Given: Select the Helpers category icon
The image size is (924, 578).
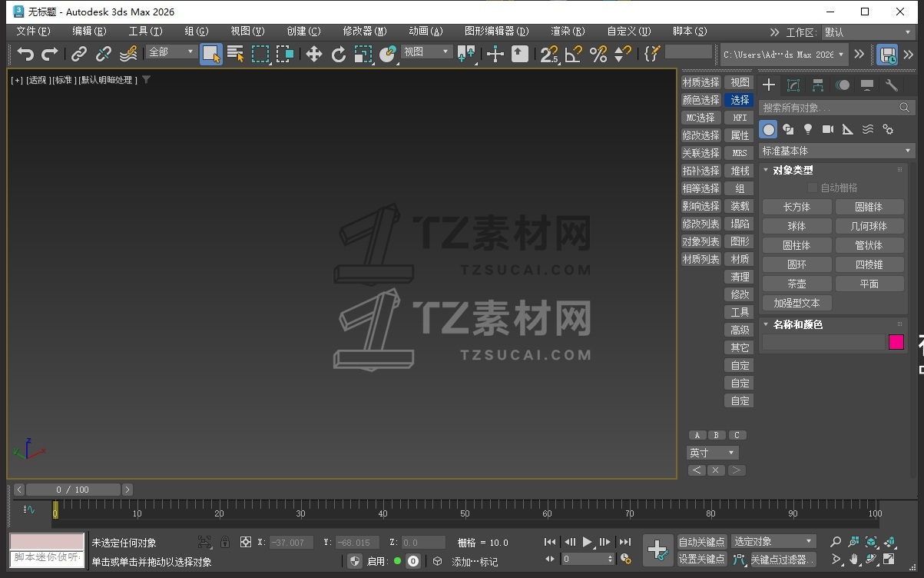Looking at the screenshot, I should [848, 129].
